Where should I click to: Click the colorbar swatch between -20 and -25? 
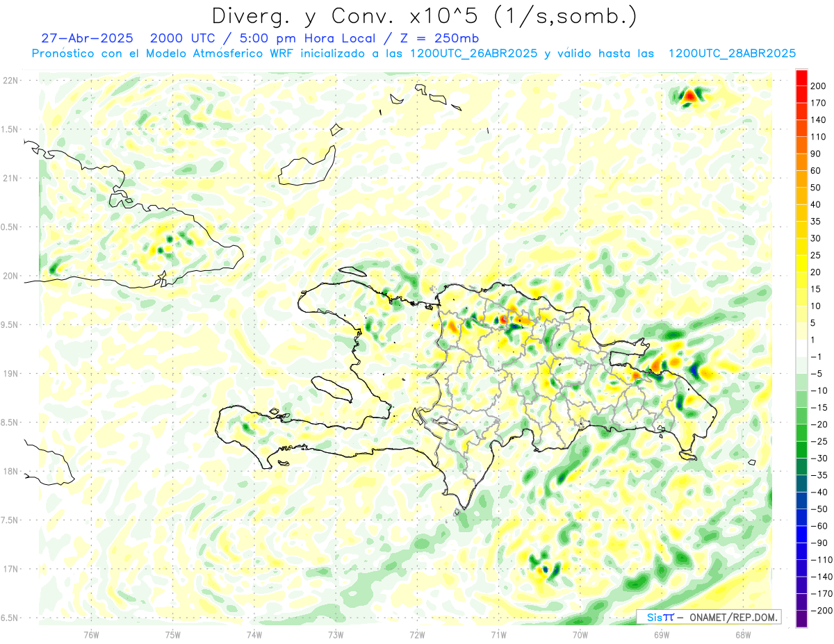(801, 433)
